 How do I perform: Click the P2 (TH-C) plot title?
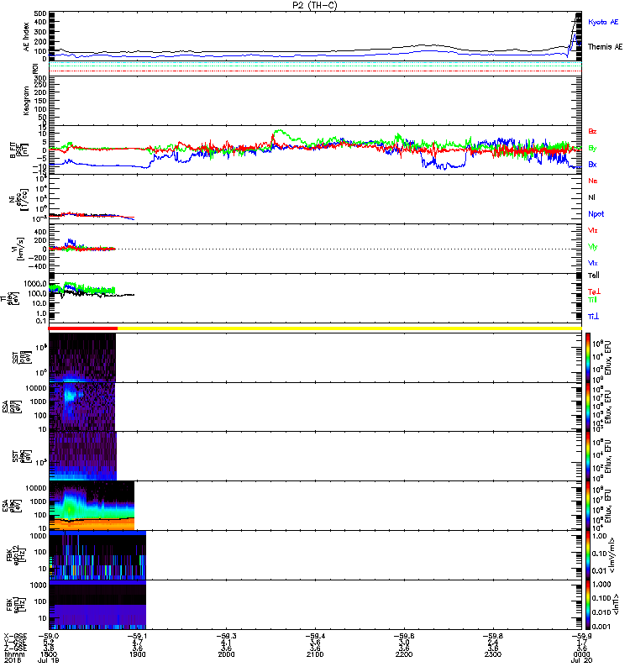(x=315, y=5)
